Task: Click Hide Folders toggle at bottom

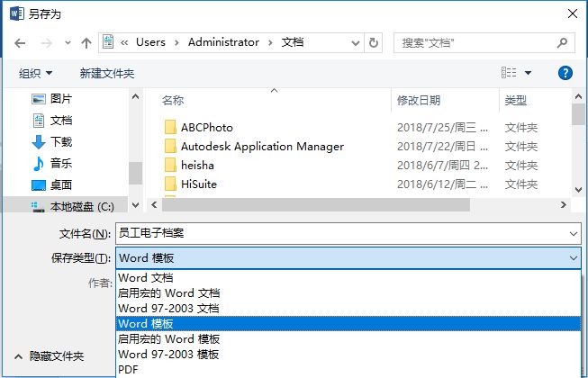Action: coord(50,356)
